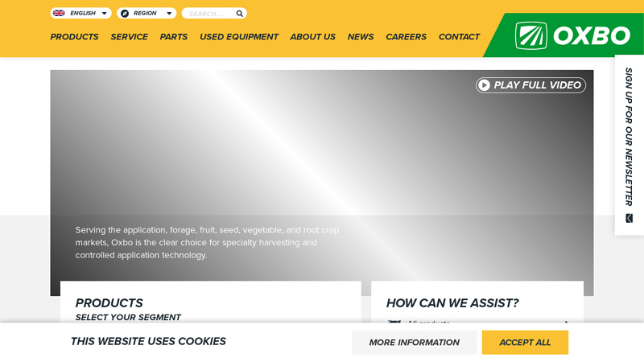
Task: Open the Region dropdown arrow
Action: 169,14
